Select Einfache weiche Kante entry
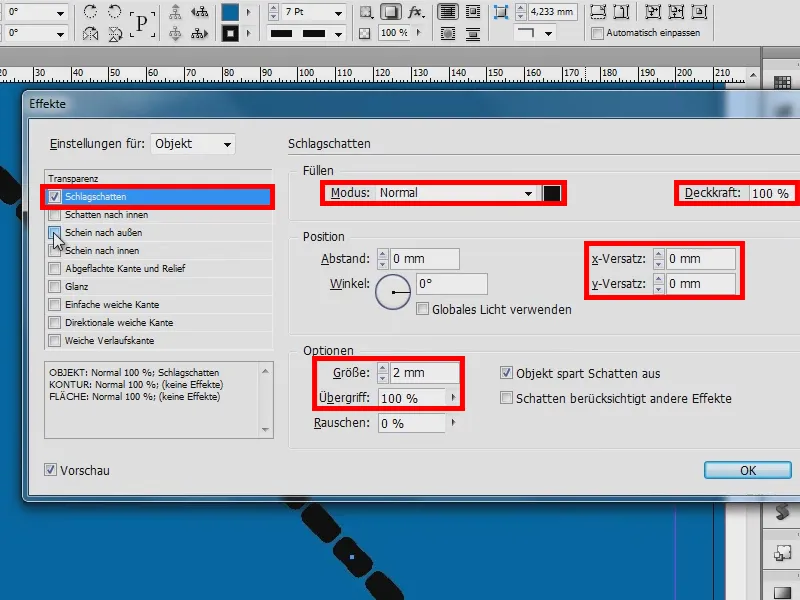 [112, 305]
